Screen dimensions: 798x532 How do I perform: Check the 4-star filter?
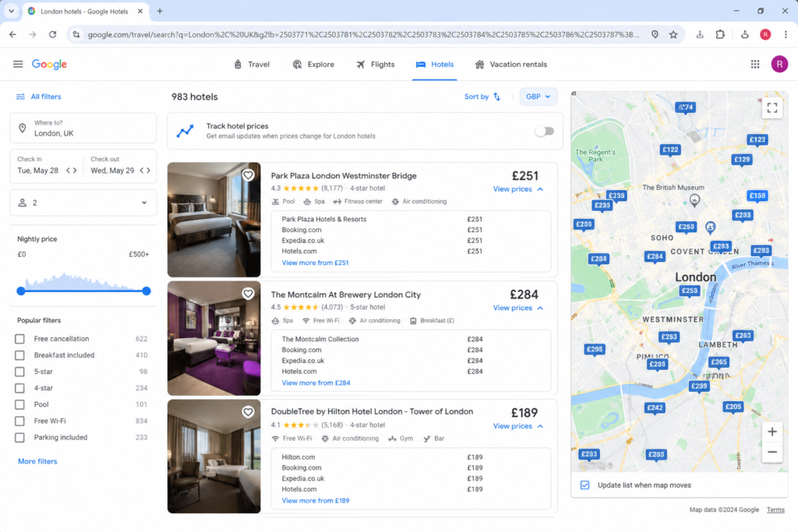(19, 388)
